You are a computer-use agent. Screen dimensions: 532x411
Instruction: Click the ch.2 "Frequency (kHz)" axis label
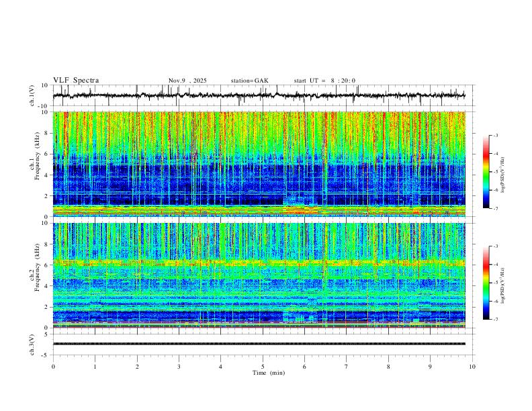coord(38,267)
